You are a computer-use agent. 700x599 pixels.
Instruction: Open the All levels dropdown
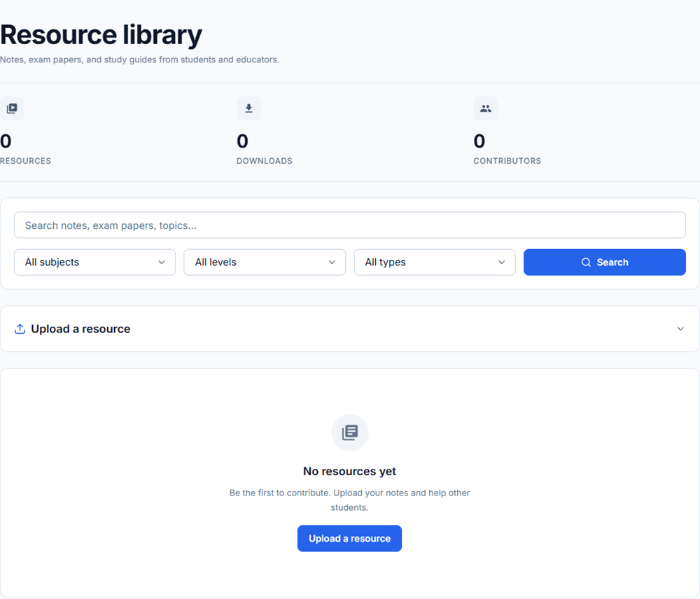265,262
